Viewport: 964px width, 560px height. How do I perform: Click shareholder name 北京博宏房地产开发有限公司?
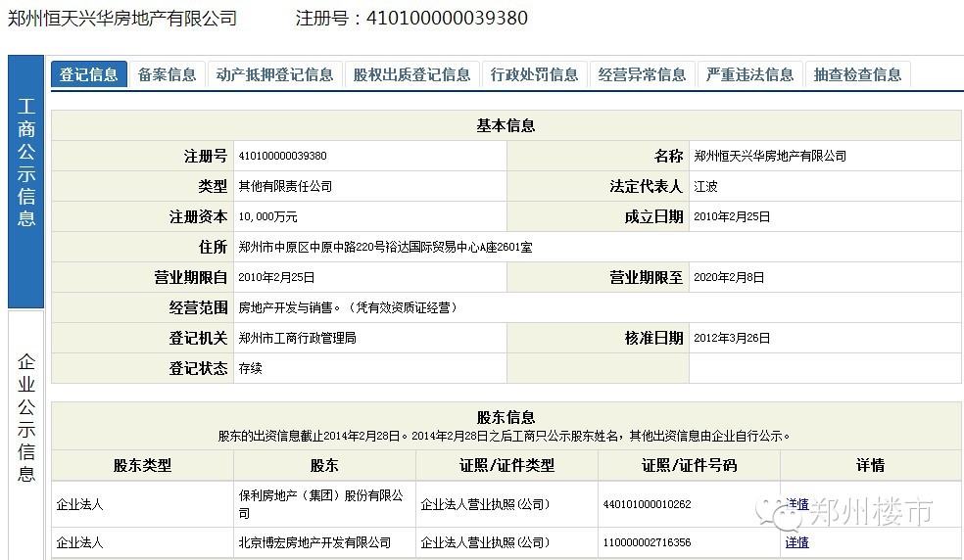[314, 542]
